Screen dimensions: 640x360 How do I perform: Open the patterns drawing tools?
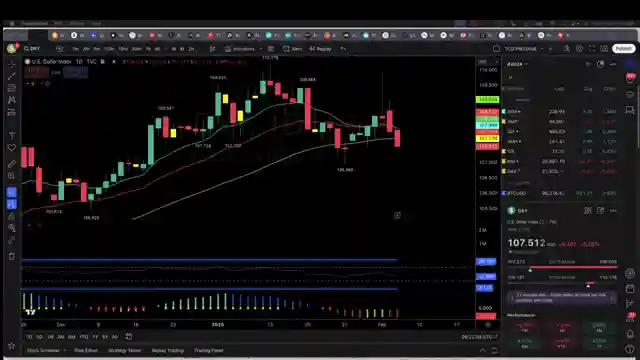(x=11, y=100)
